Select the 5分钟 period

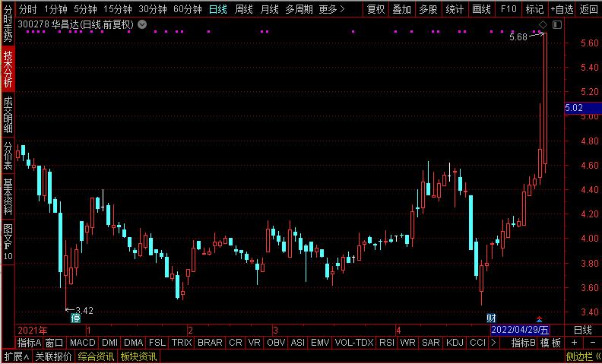(85, 9)
